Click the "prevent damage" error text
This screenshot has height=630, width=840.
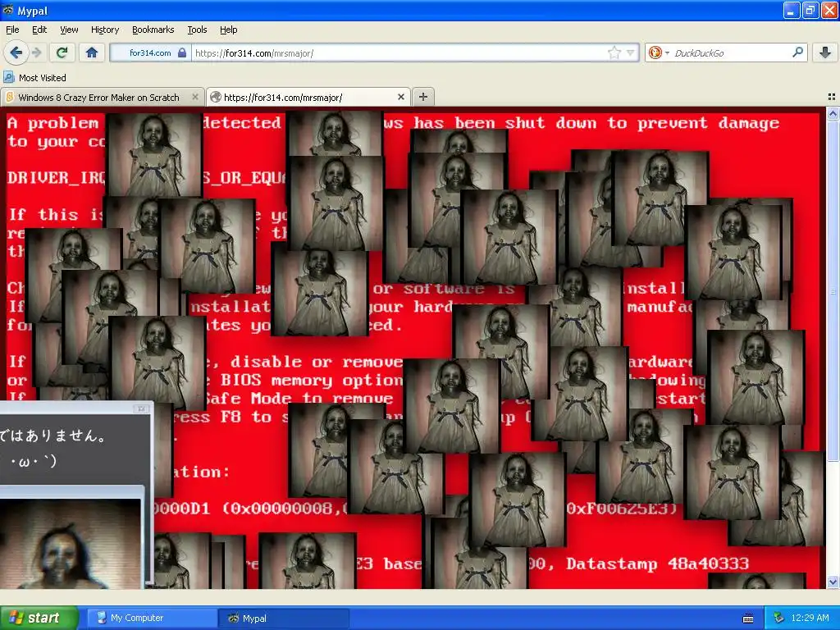coord(708,123)
